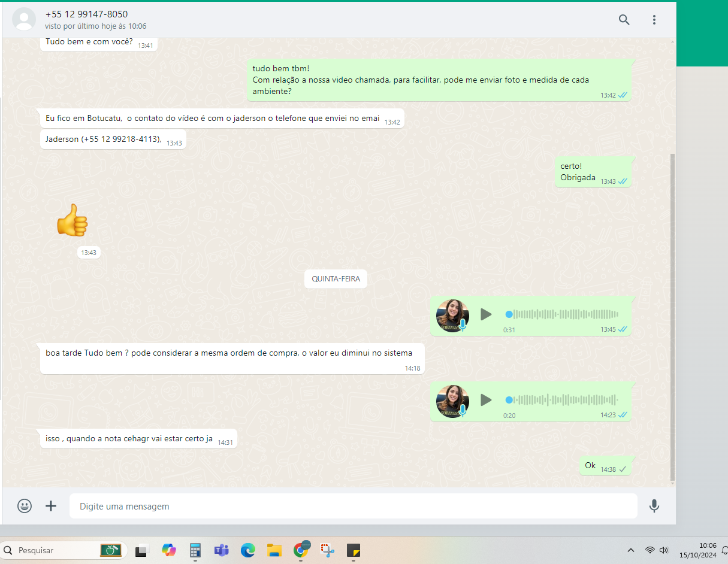Open the contact's profile avatar
The height and width of the screenshot is (564, 728).
tap(24, 19)
